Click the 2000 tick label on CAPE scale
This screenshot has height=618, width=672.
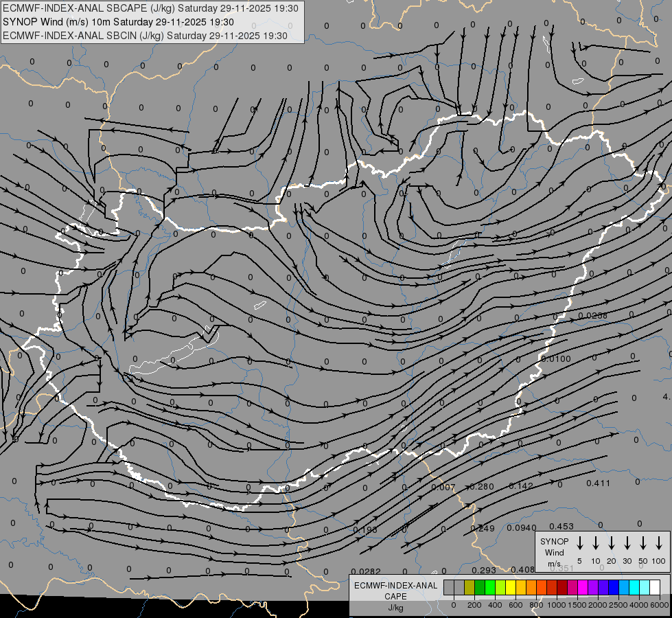pos(598,605)
